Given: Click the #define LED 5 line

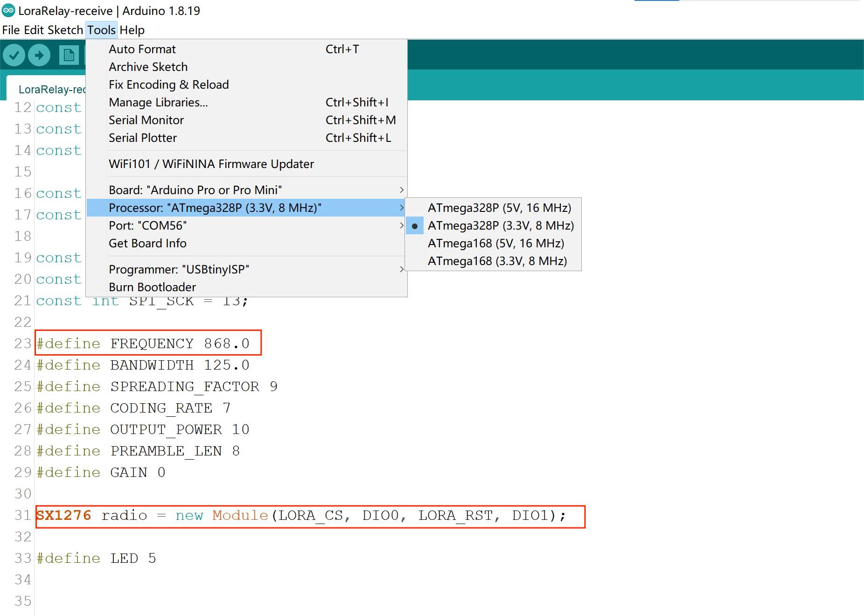Looking at the screenshot, I should [x=96, y=558].
